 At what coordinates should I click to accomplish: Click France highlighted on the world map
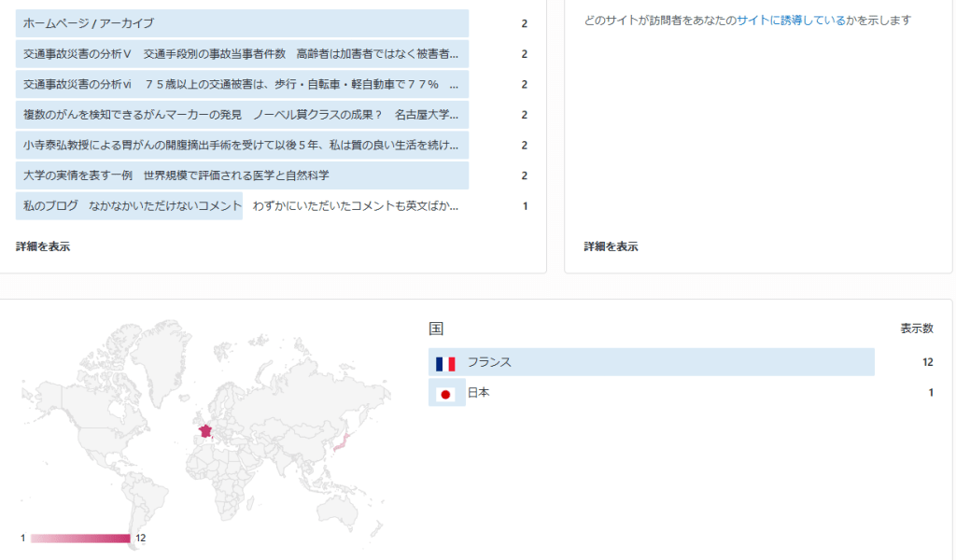click(x=203, y=430)
